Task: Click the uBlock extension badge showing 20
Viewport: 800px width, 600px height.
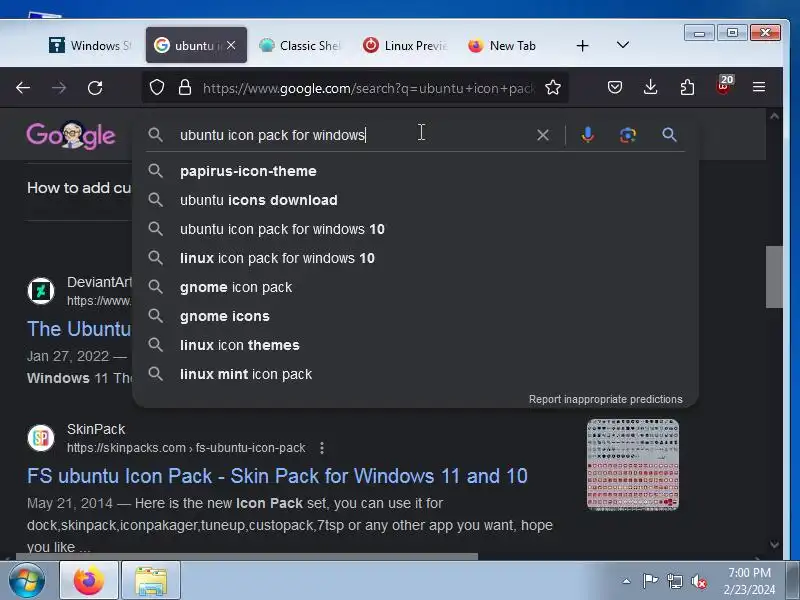Action: click(x=723, y=85)
